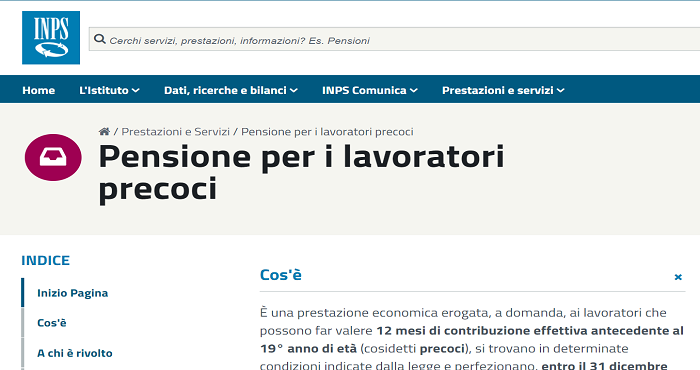
Task: Click the breadcrumb home icon
Action: tap(104, 132)
